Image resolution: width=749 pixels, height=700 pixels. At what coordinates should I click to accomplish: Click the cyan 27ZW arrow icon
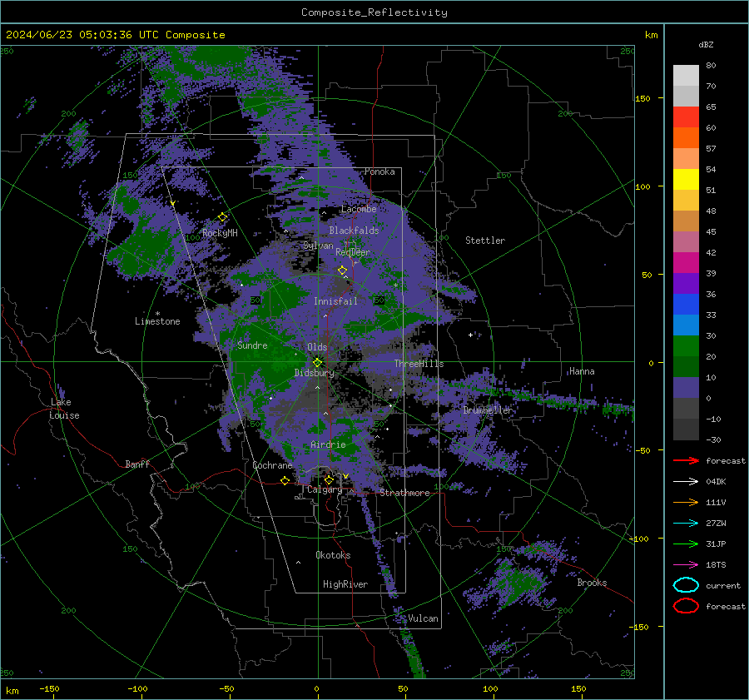coord(686,524)
